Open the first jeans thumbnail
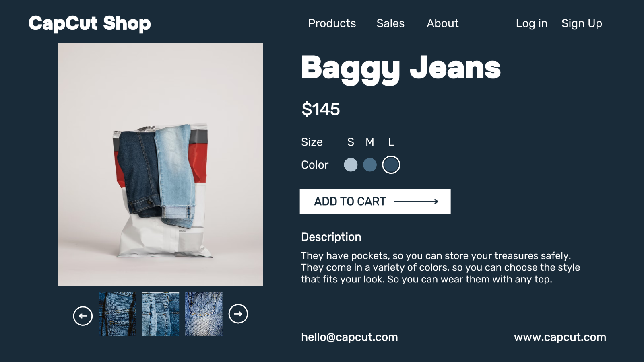The width and height of the screenshot is (644, 362). click(x=117, y=314)
